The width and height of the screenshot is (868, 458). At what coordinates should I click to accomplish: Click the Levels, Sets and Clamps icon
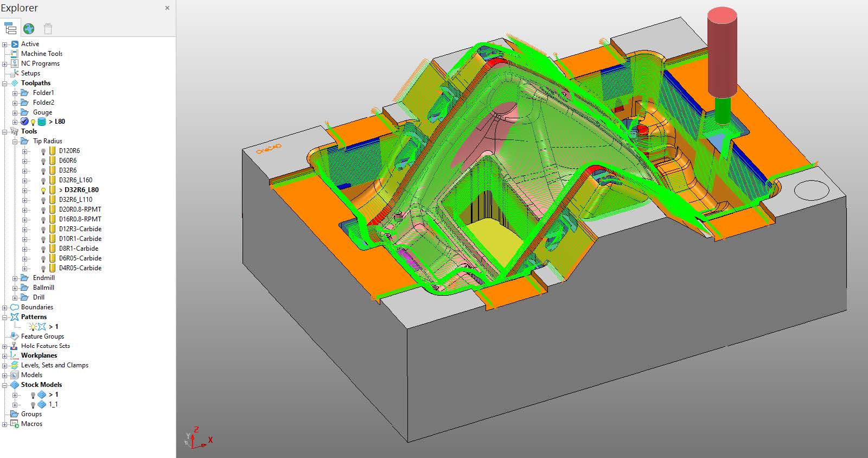(15, 365)
